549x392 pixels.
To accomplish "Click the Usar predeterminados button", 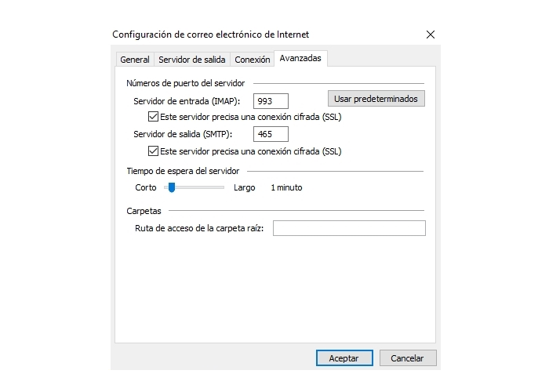I will [376, 99].
